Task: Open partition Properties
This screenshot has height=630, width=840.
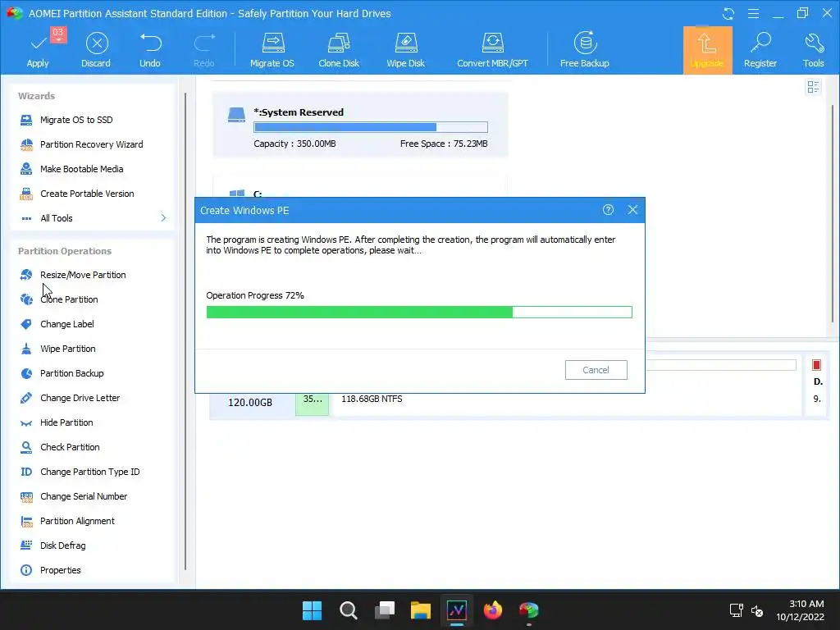Action: (x=60, y=571)
